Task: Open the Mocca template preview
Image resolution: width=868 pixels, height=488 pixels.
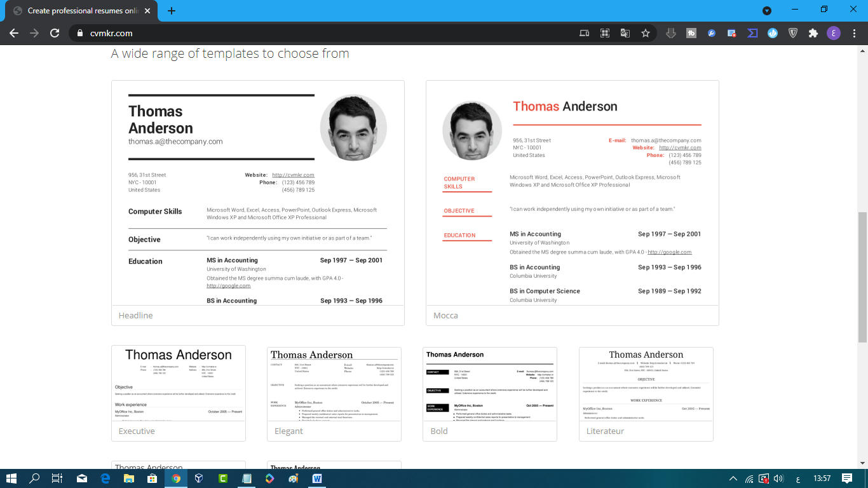Action: (x=573, y=193)
